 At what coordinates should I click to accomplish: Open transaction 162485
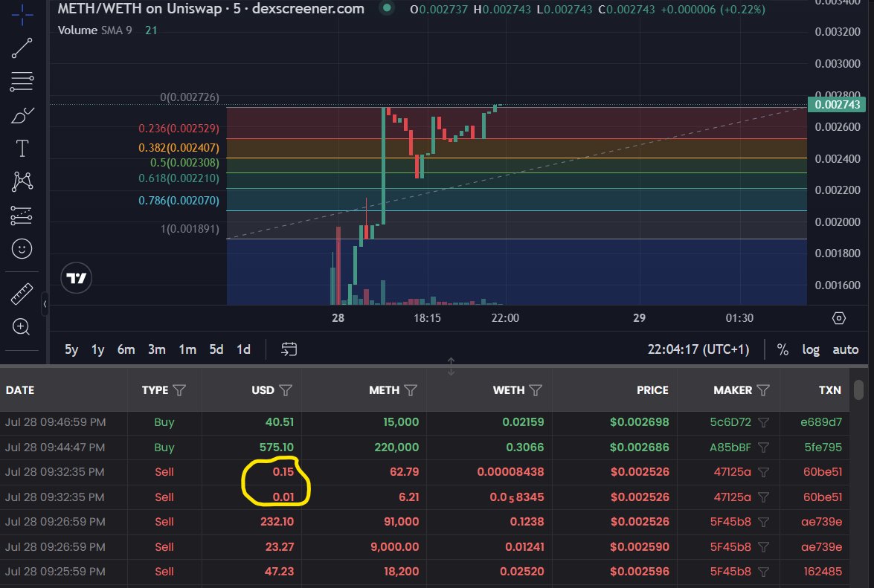click(823, 572)
